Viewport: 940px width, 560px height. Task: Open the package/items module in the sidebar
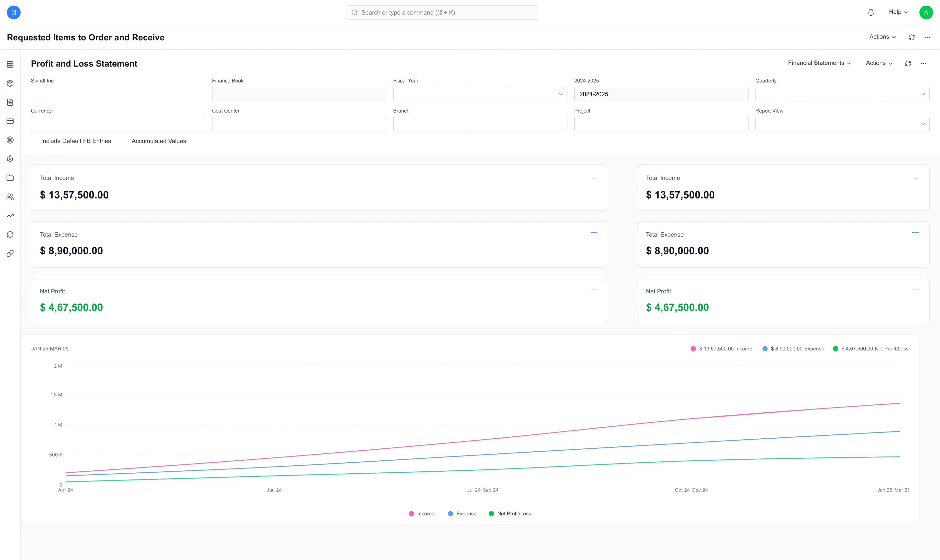(x=10, y=83)
